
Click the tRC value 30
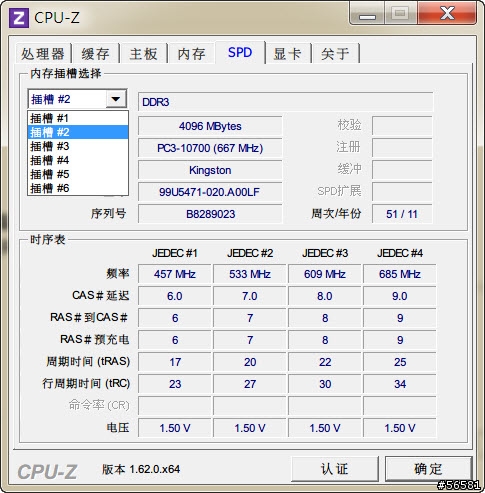coord(325,384)
